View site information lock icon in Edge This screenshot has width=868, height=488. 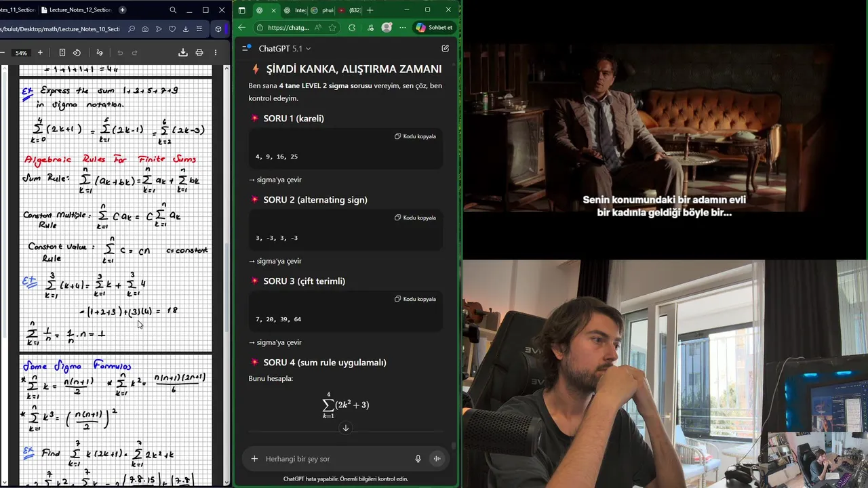click(x=260, y=28)
